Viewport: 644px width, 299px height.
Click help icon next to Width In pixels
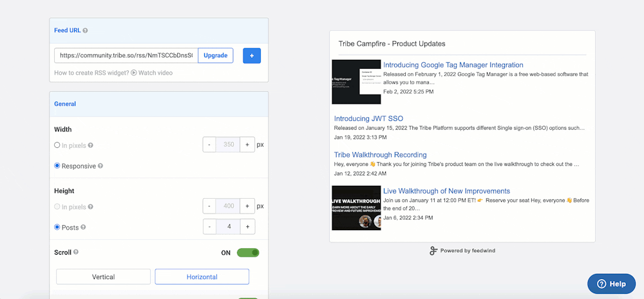pyautogui.click(x=90, y=145)
